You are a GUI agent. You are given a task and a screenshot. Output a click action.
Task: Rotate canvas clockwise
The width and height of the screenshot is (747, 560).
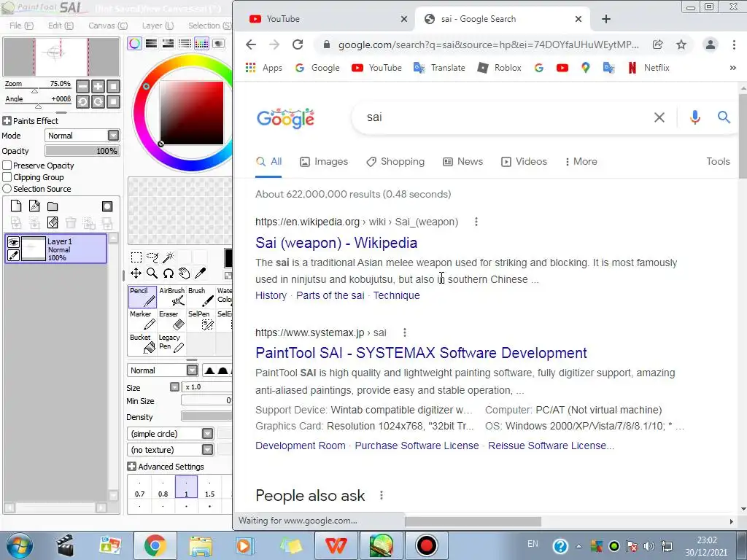[x=98, y=101]
